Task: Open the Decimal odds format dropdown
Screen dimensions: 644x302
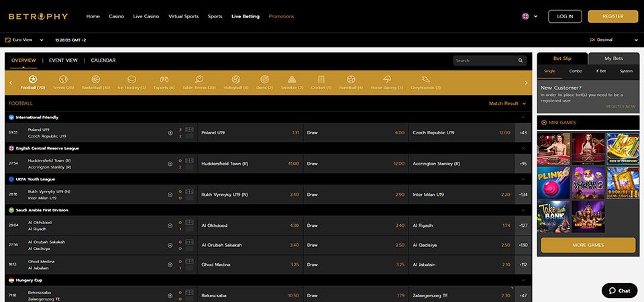Action: (614, 40)
